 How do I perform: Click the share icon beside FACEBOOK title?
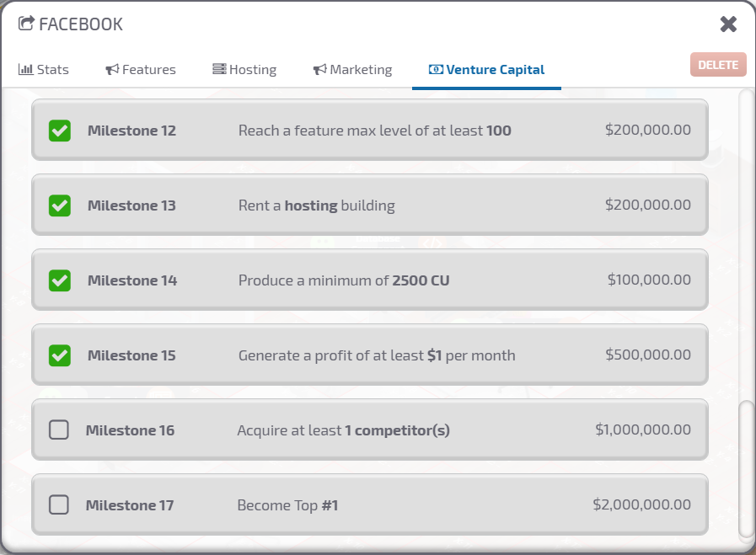click(x=26, y=24)
